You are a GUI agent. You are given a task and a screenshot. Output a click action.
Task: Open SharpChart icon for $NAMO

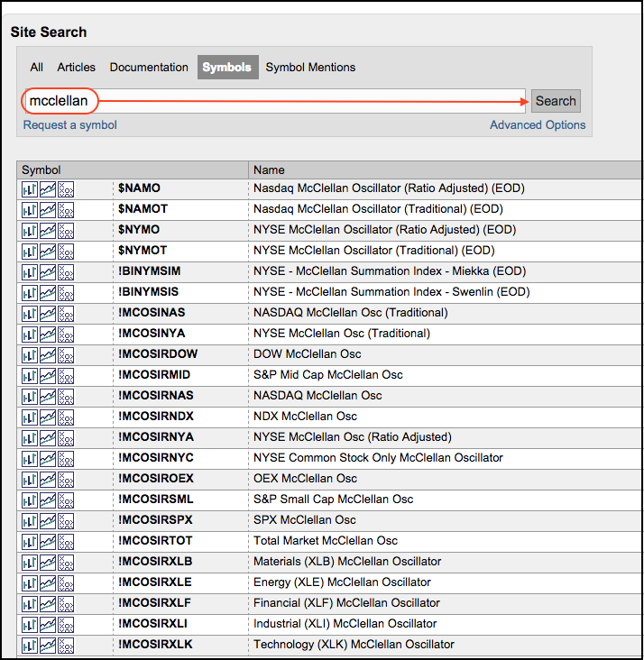30,188
